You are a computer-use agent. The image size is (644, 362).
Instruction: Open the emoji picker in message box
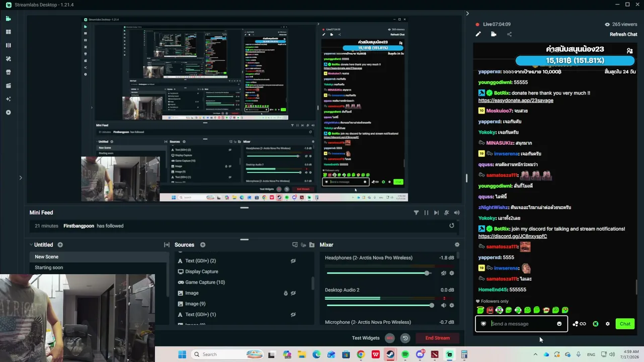pyautogui.click(x=559, y=324)
